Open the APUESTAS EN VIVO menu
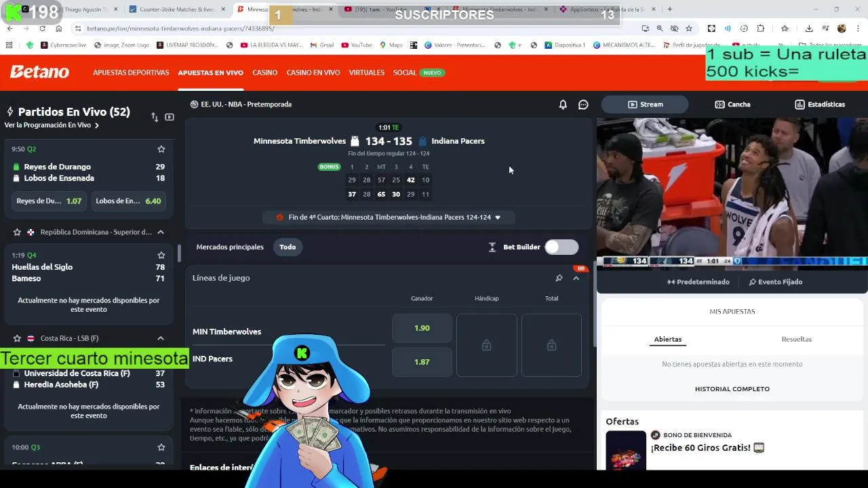This screenshot has width=868, height=488. coord(210,73)
